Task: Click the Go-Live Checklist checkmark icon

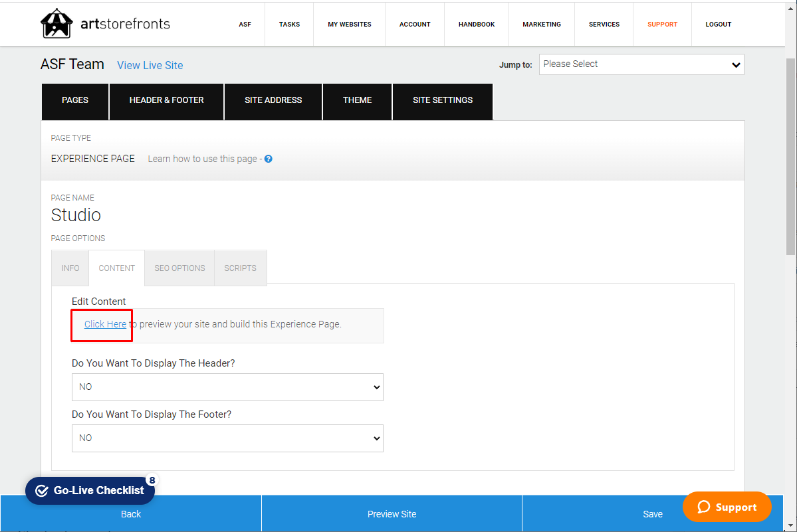Action: click(42, 490)
